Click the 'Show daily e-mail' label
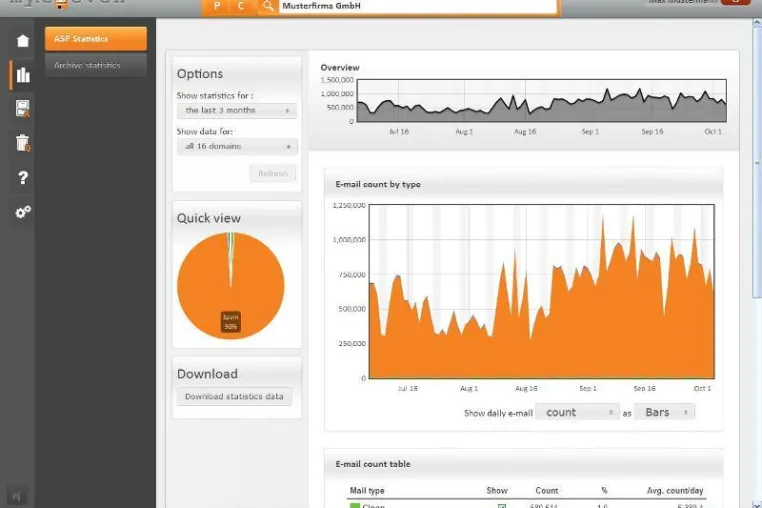The image size is (762, 508). (498, 413)
